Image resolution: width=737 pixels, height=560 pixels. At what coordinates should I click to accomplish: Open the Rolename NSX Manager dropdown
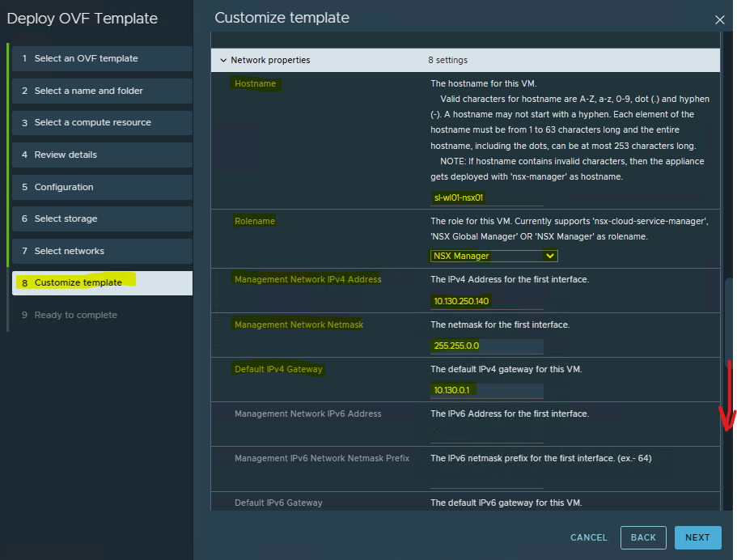(x=493, y=256)
